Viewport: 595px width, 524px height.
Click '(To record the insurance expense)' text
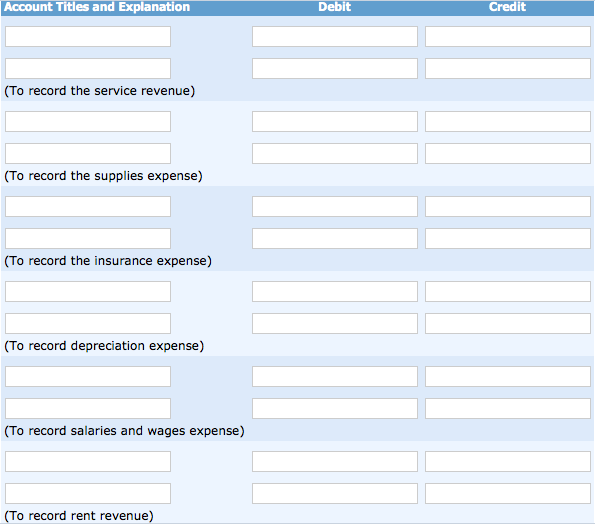pyautogui.click(x=108, y=261)
